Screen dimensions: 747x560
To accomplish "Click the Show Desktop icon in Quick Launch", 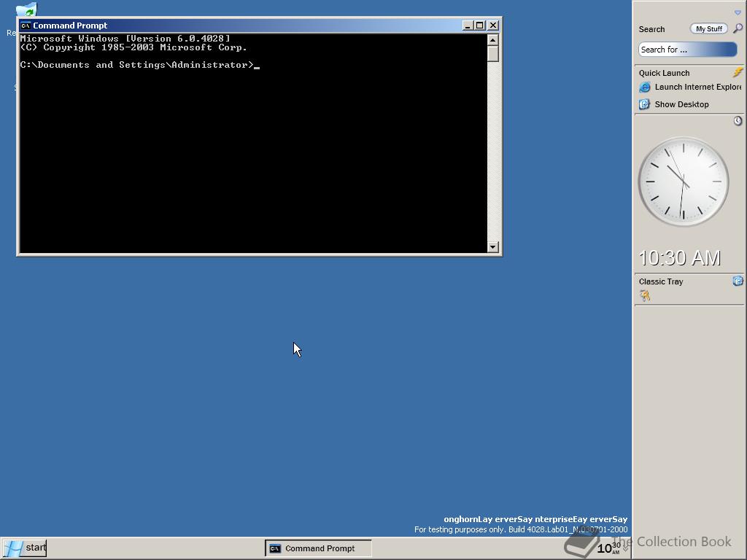I will 645,104.
